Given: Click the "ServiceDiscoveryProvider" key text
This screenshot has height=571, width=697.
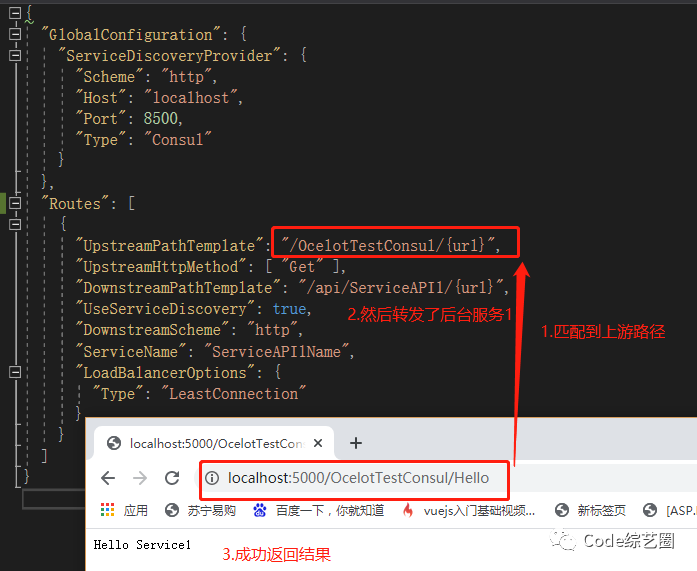Looking at the screenshot, I should click(169, 56).
